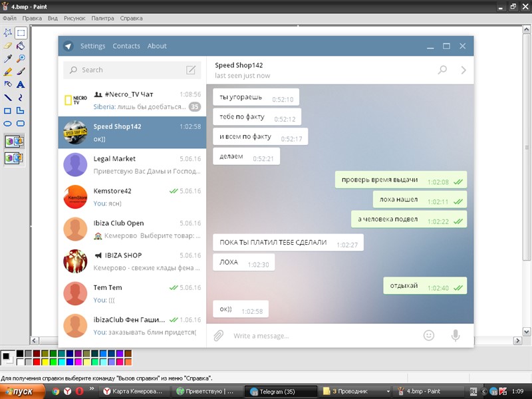Open the Kemstore42 chat

click(132, 197)
